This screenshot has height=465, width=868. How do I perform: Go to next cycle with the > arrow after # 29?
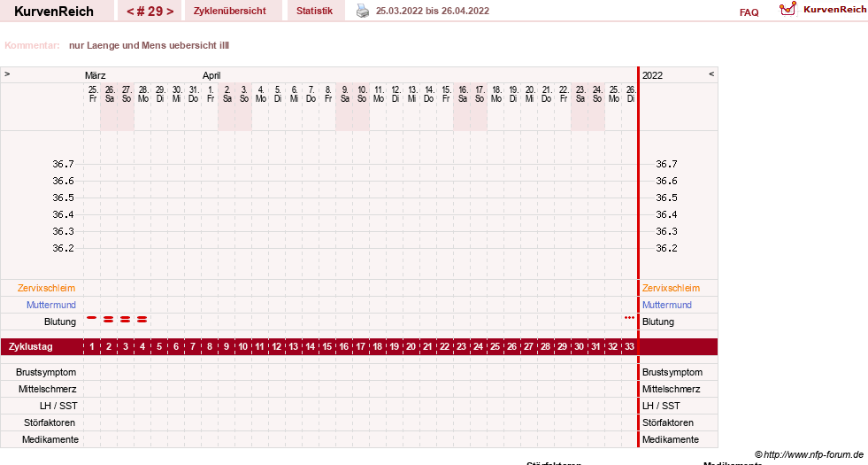(170, 12)
